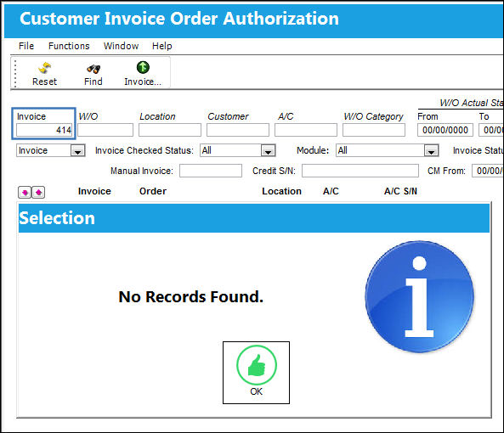Open the Invoice type dropdown

pyautogui.click(x=77, y=150)
